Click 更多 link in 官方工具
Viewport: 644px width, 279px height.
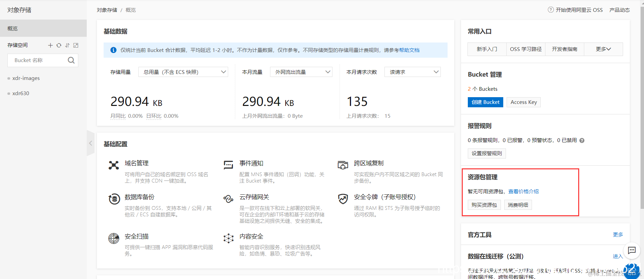coord(618,235)
